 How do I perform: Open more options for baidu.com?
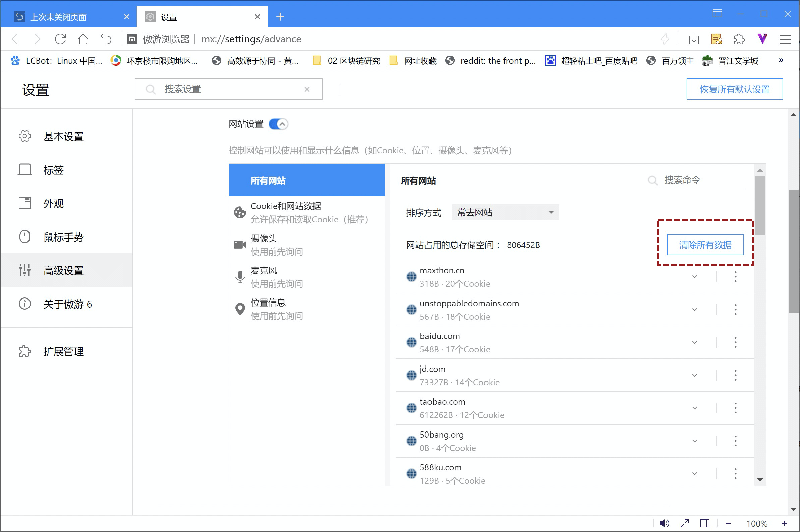tap(736, 342)
